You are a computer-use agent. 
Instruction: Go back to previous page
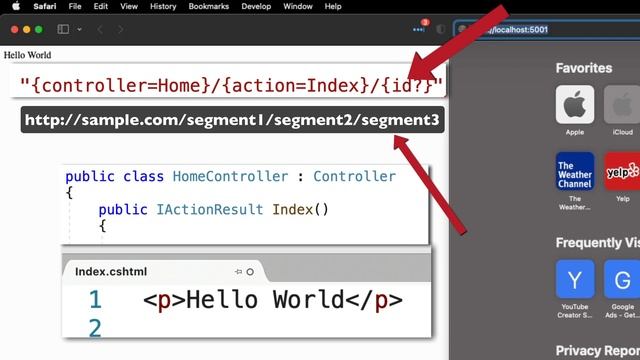click(100, 29)
